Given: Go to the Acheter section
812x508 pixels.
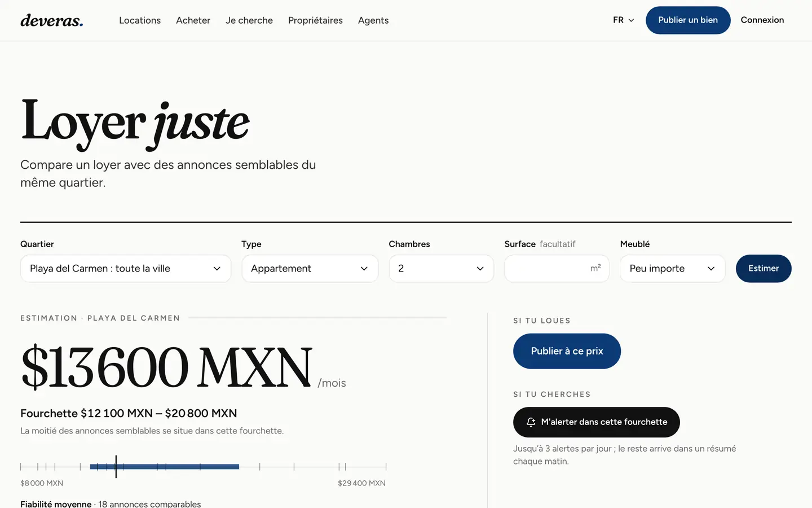Looking at the screenshot, I should tap(193, 20).
